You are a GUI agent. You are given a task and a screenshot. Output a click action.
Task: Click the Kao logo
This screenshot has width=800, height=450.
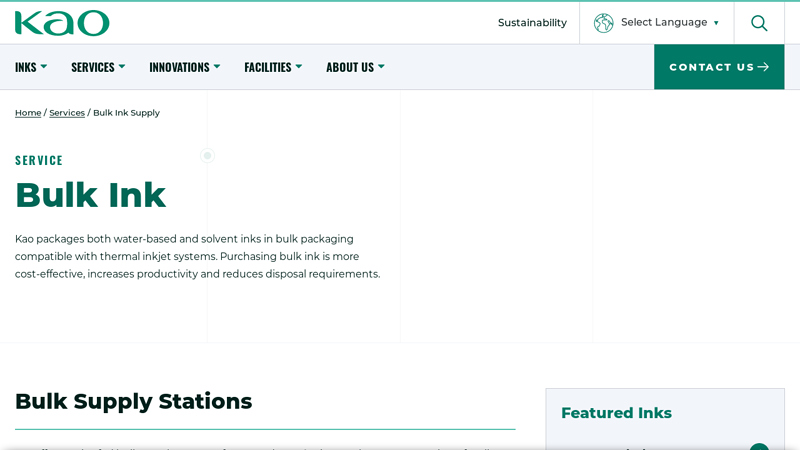(x=62, y=23)
